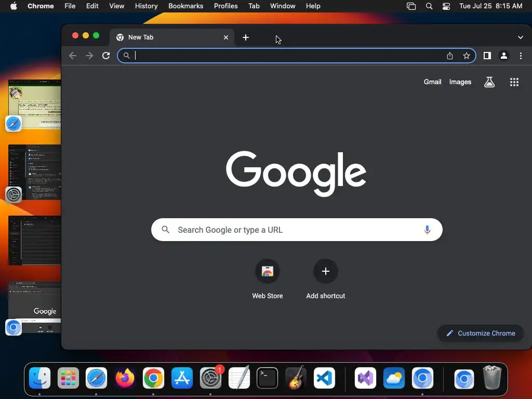
Task: Open Launchpad from the Dock
Action: coord(68,378)
